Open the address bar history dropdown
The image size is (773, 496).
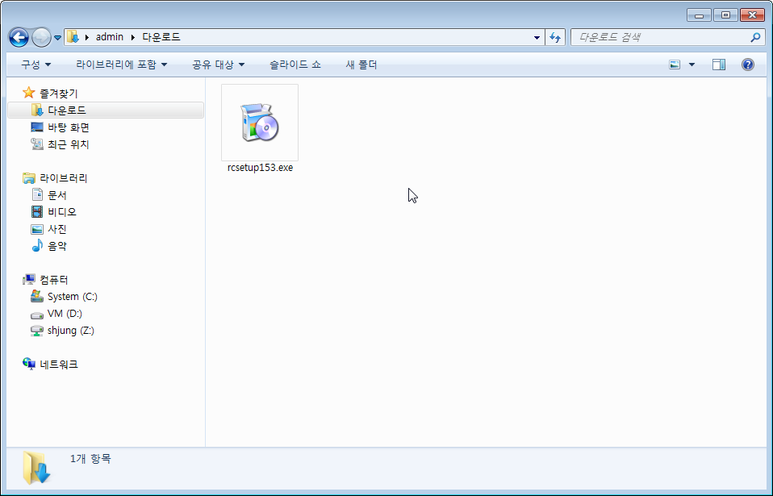pos(537,37)
